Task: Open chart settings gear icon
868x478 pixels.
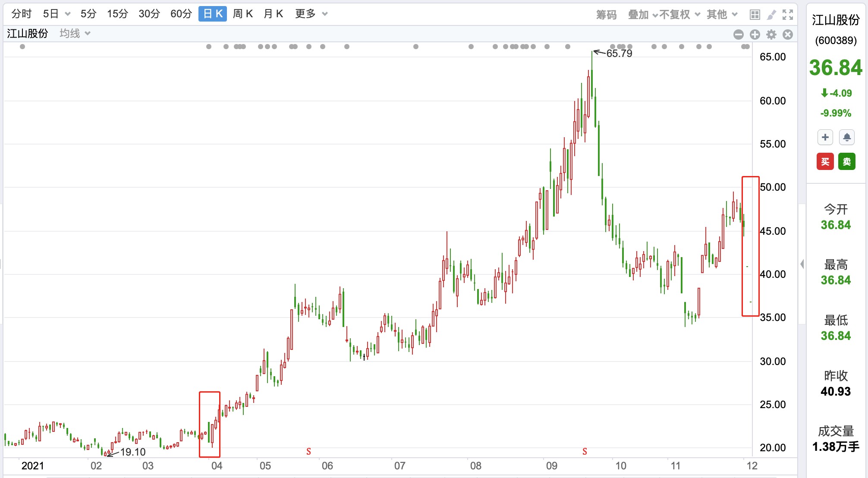Action: pos(771,35)
